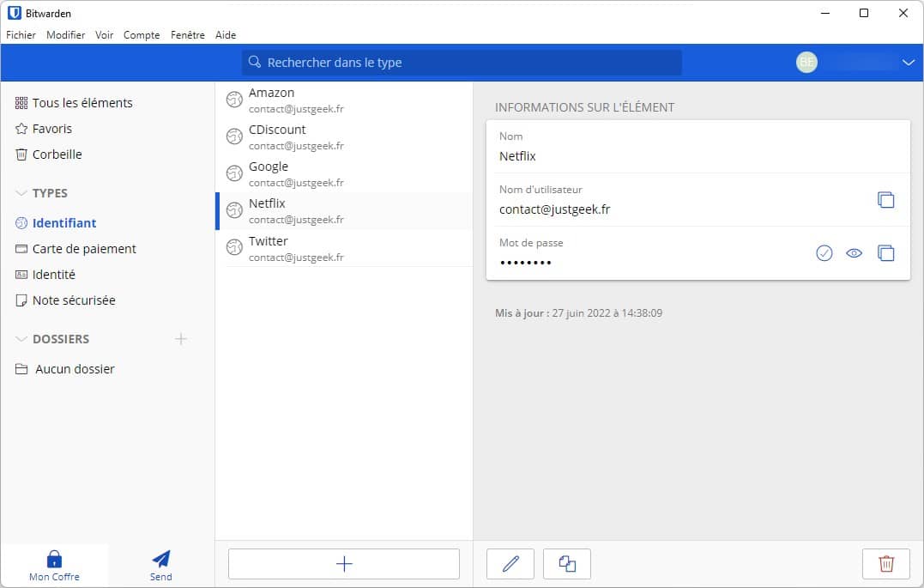Open the Modifier menu
924x588 pixels.
pyautogui.click(x=65, y=35)
